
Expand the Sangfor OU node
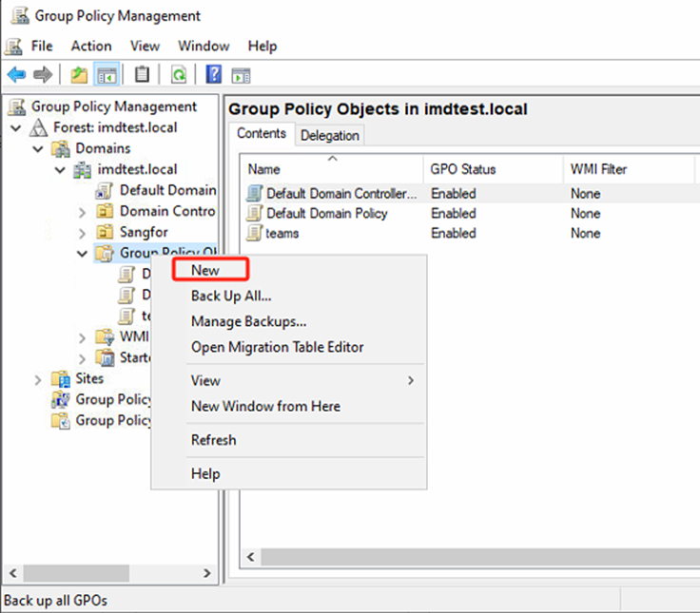[82, 232]
